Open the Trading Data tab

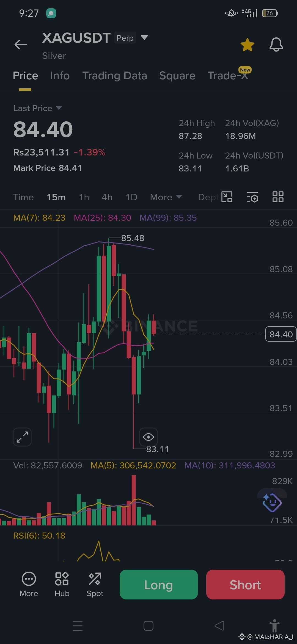[115, 76]
